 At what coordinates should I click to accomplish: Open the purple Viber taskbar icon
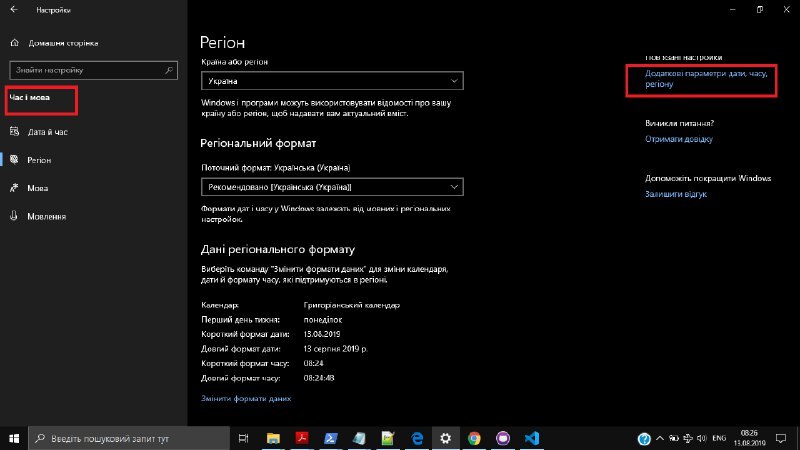pos(503,438)
